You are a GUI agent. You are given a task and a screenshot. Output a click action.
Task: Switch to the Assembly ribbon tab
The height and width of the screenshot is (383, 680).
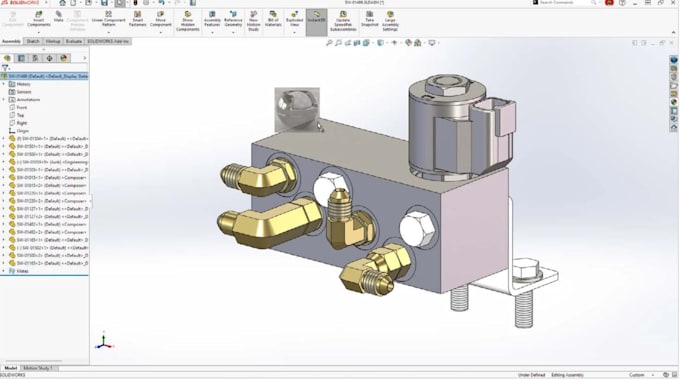click(x=11, y=41)
